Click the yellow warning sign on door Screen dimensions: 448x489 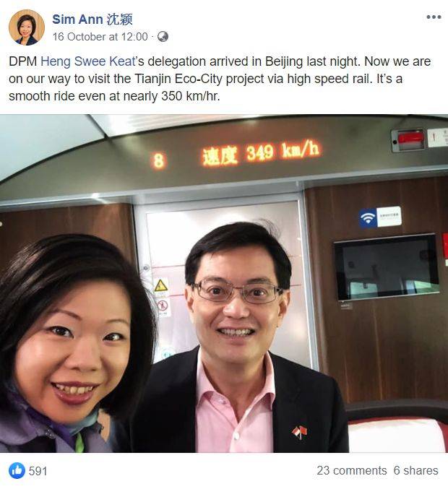coord(160,285)
